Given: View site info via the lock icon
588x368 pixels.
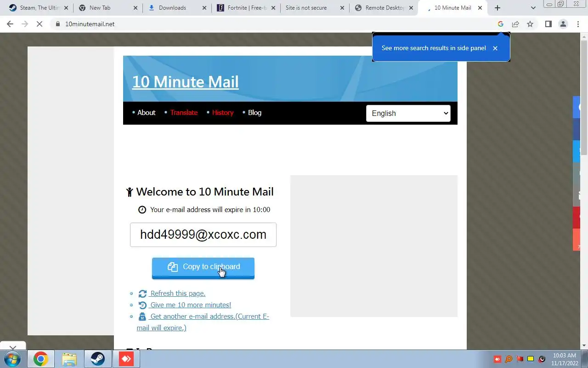Looking at the screenshot, I should click(57, 24).
